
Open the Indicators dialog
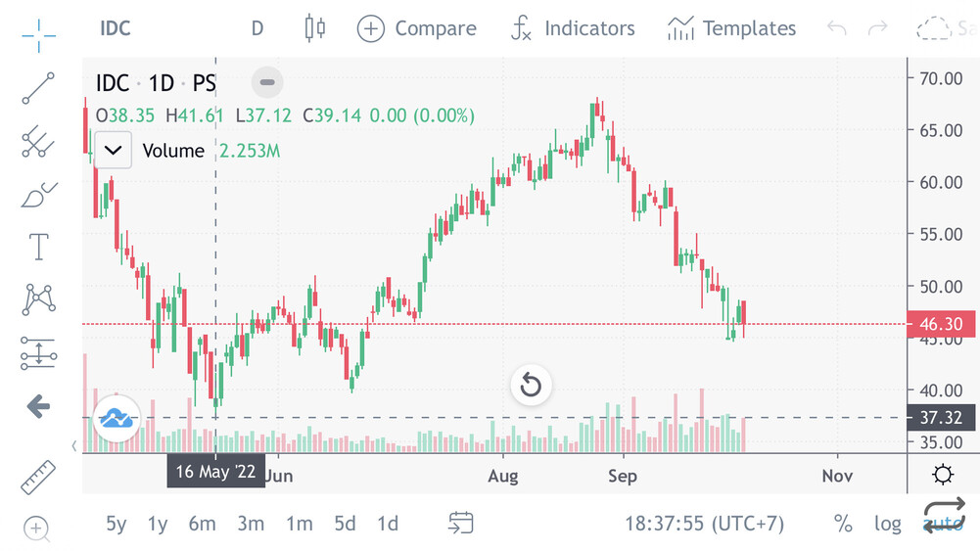tap(573, 28)
